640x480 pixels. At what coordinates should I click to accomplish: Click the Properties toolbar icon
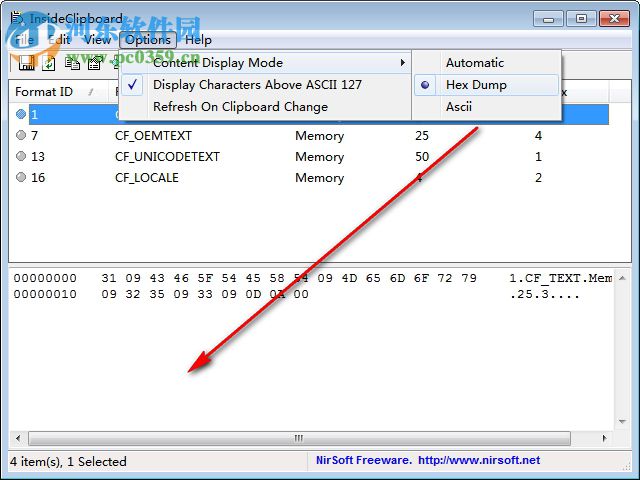click(94, 63)
